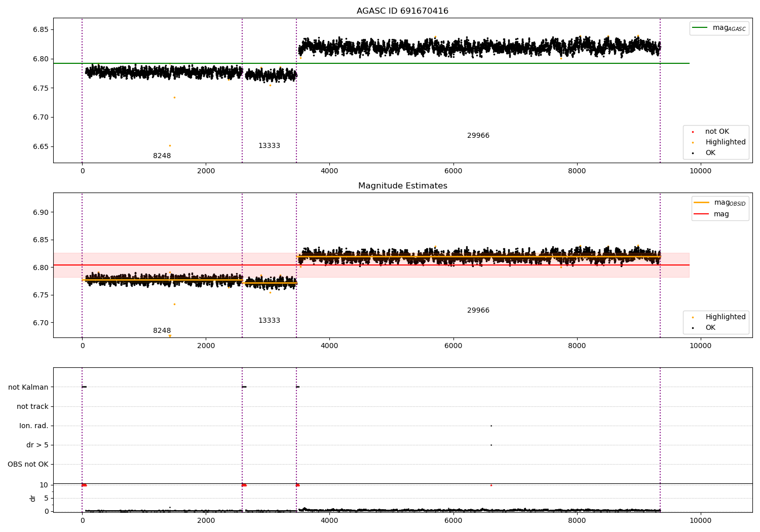760x532 pixels.
Task: Click the 'Magnitude Estimates' subplot title
Action: point(402,186)
